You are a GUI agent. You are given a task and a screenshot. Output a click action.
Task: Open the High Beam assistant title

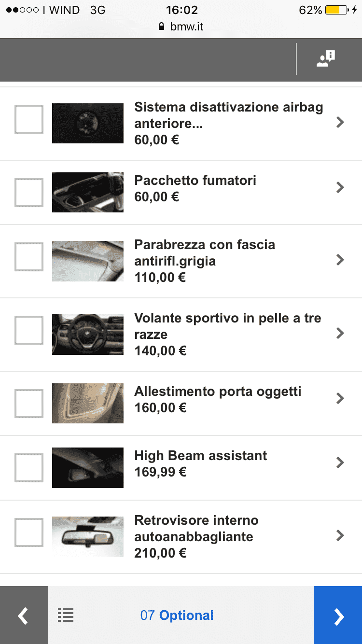tap(200, 456)
